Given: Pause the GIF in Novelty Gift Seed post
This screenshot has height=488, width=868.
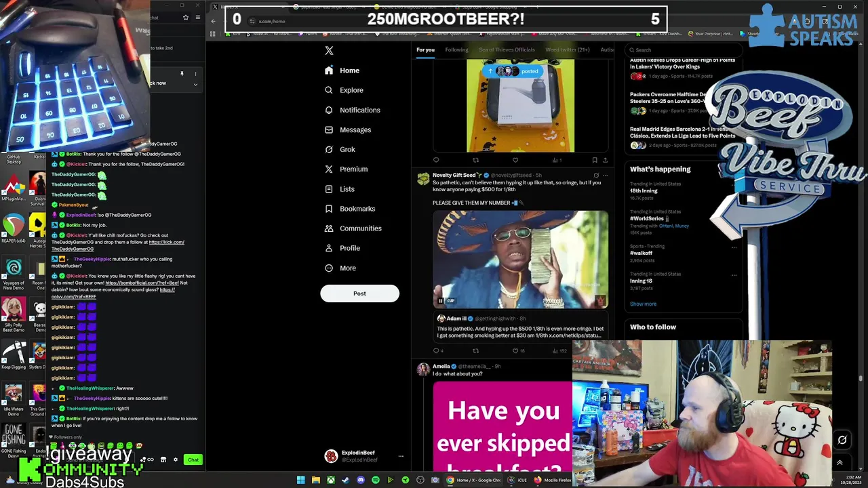Looking at the screenshot, I should click(441, 301).
